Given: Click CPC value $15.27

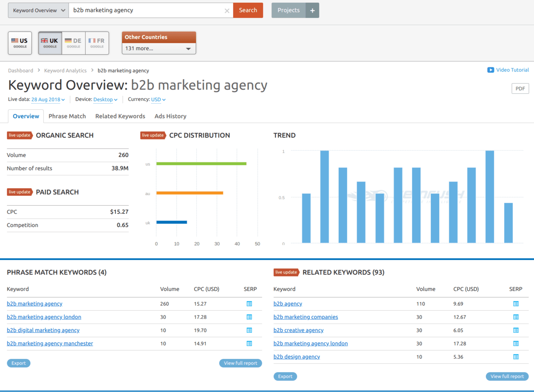Looking at the screenshot, I should tap(119, 212).
